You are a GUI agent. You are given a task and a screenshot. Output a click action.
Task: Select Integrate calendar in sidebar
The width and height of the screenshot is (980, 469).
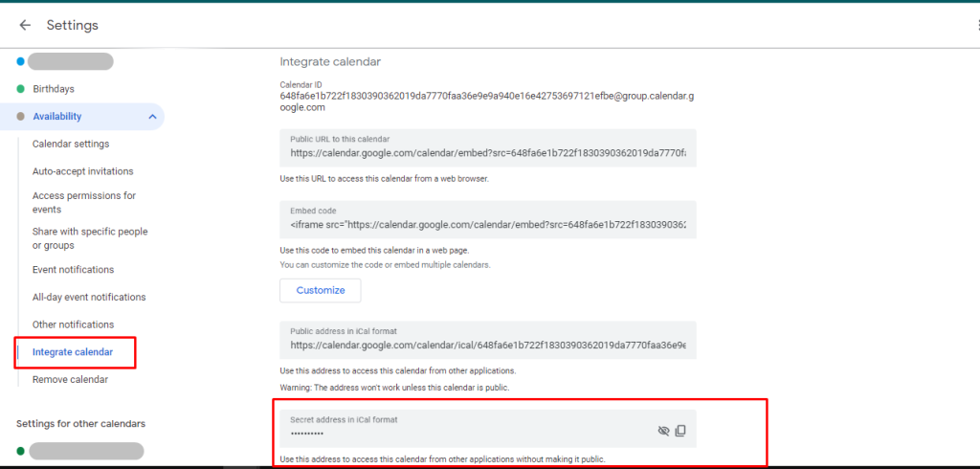coord(73,352)
